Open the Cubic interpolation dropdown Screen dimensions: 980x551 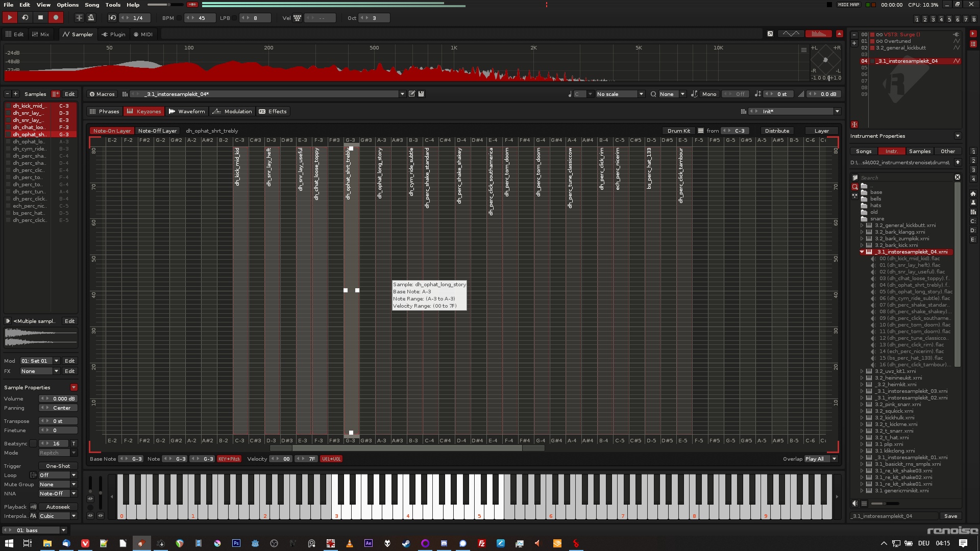[58, 516]
